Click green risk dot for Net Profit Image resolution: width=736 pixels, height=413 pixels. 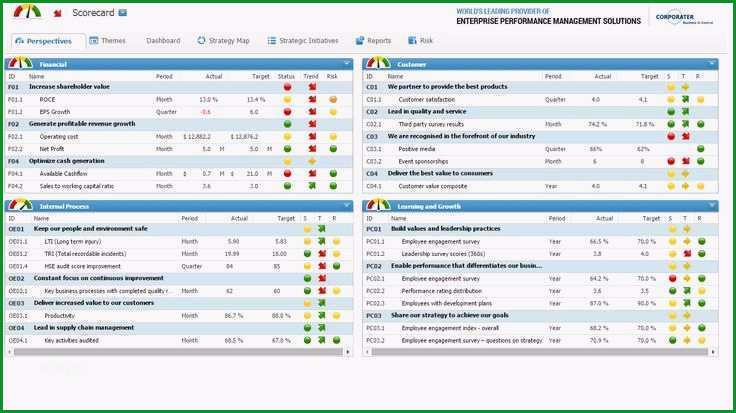click(333, 149)
